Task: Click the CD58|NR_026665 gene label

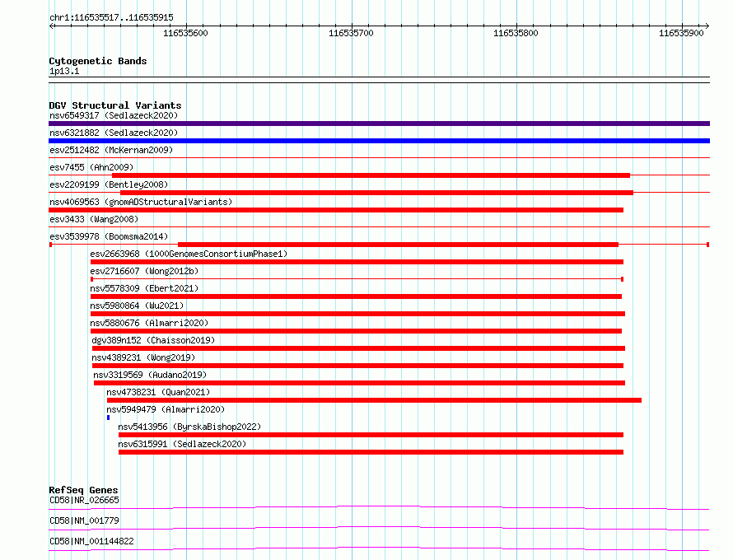Action: (x=84, y=500)
